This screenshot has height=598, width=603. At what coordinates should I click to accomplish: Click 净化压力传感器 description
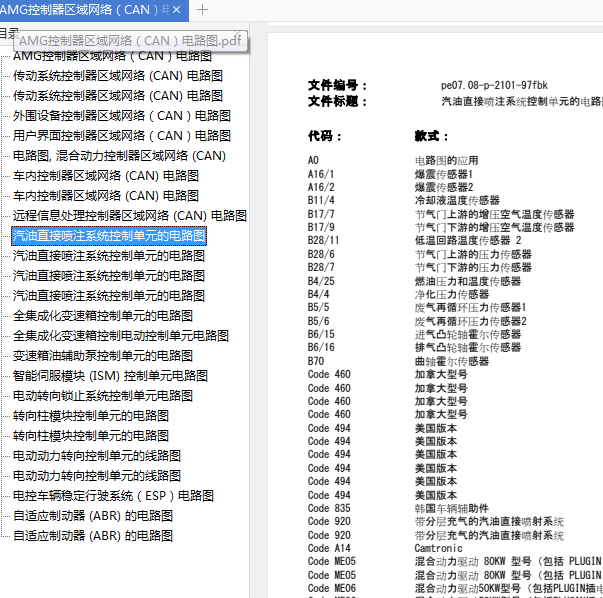452,294
